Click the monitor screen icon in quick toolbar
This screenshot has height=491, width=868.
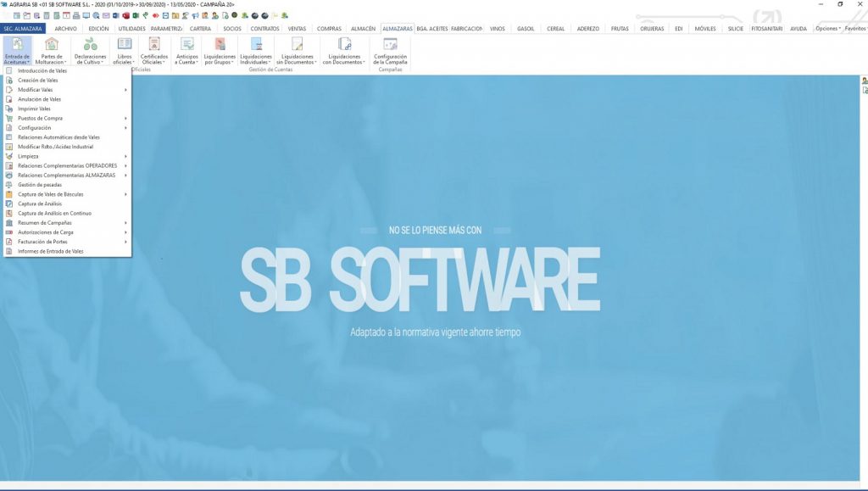pyautogui.click(x=86, y=15)
